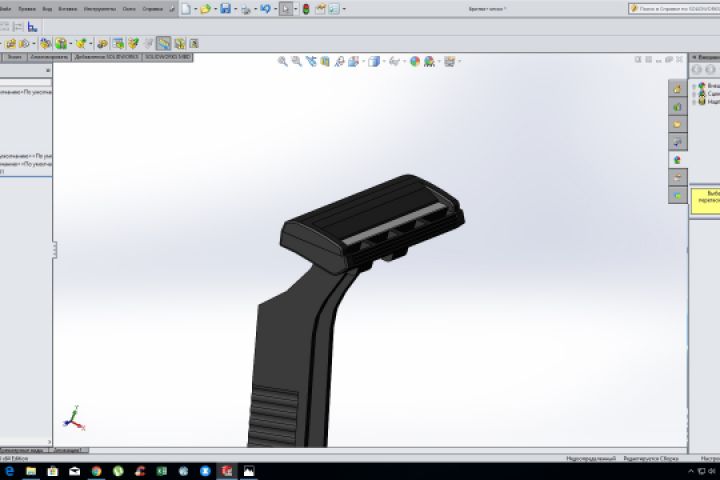Viewport: 720px width, 480px height.
Task: Open Excel from the taskbar
Action: click(162, 471)
